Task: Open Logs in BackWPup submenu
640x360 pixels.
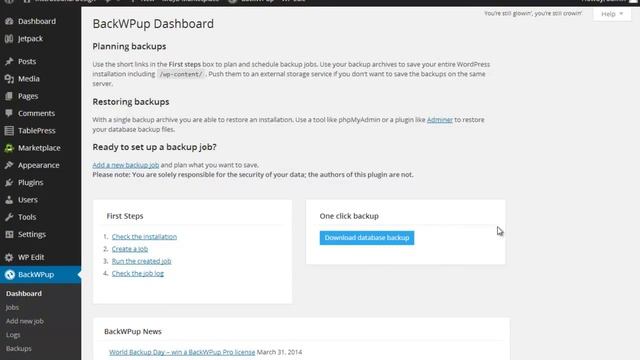Action: 13,335
